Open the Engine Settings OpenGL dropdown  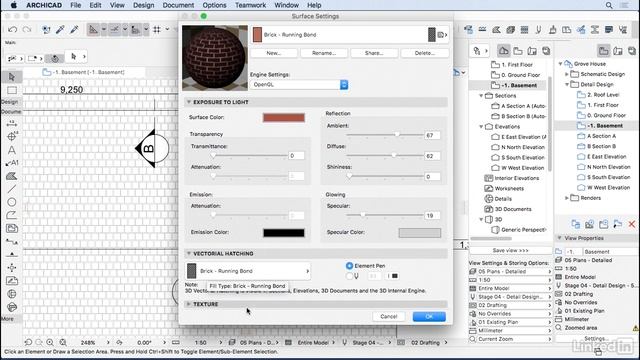(x=299, y=84)
